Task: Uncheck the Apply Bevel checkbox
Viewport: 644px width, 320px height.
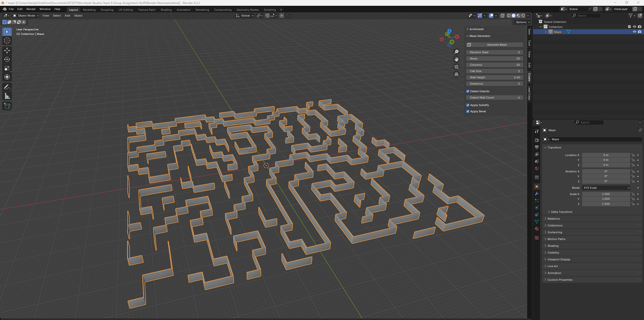Action: point(468,111)
